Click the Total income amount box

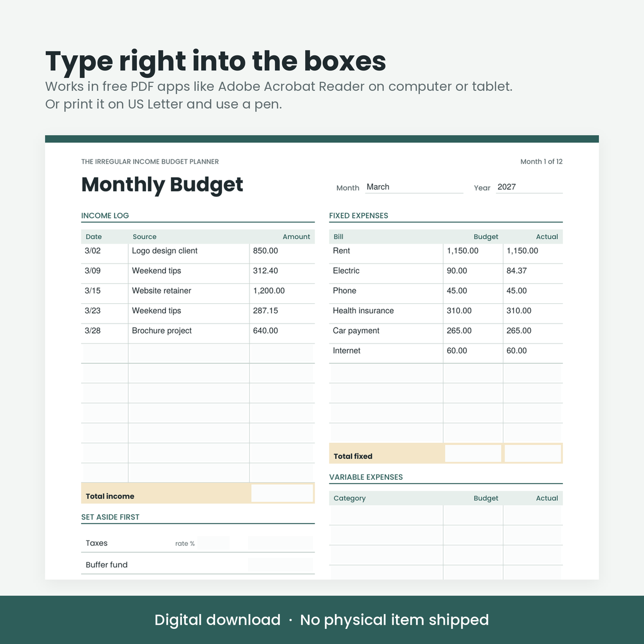pos(282,493)
